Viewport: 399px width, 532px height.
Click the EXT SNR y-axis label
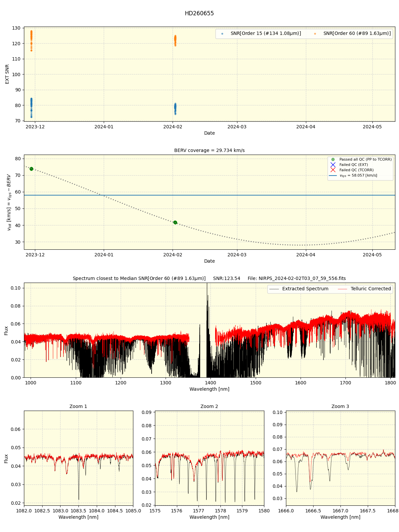click(7, 74)
